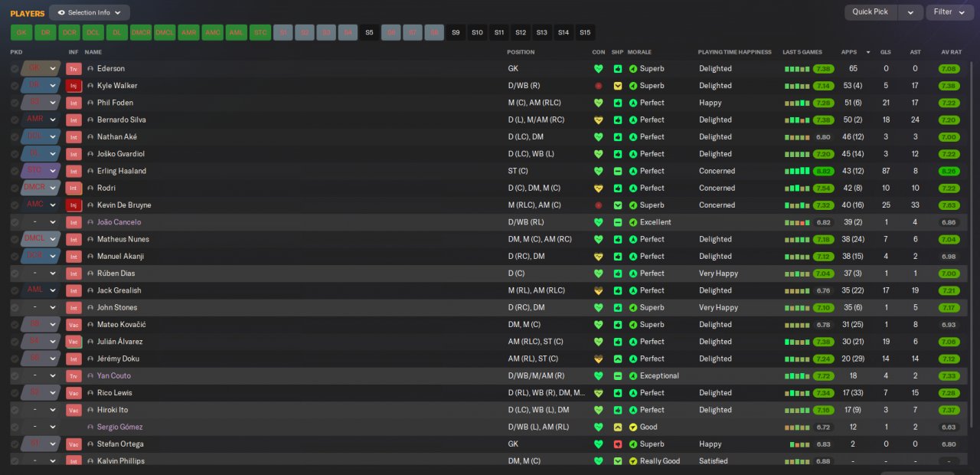The image size is (980, 475).
Task: Open the profile icon next to Erling Haaland
Action: 90,171
